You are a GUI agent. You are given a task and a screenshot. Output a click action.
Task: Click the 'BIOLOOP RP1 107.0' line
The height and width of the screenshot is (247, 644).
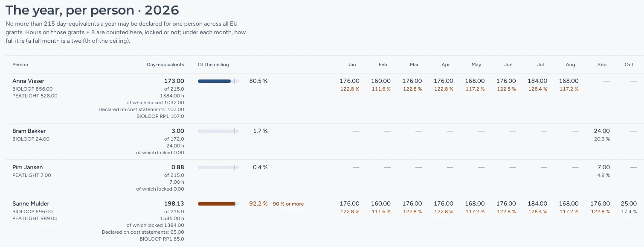(x=160, y=116)
